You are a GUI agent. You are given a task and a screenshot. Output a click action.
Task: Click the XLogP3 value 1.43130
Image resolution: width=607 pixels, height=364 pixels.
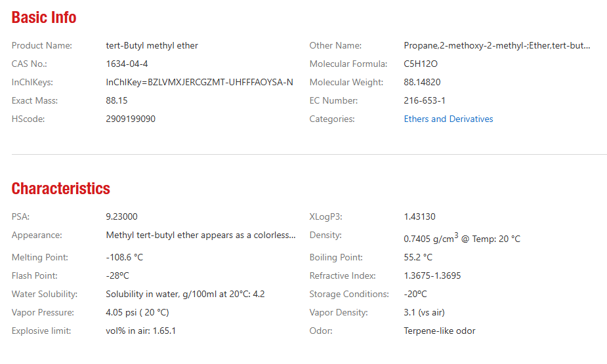419,216
